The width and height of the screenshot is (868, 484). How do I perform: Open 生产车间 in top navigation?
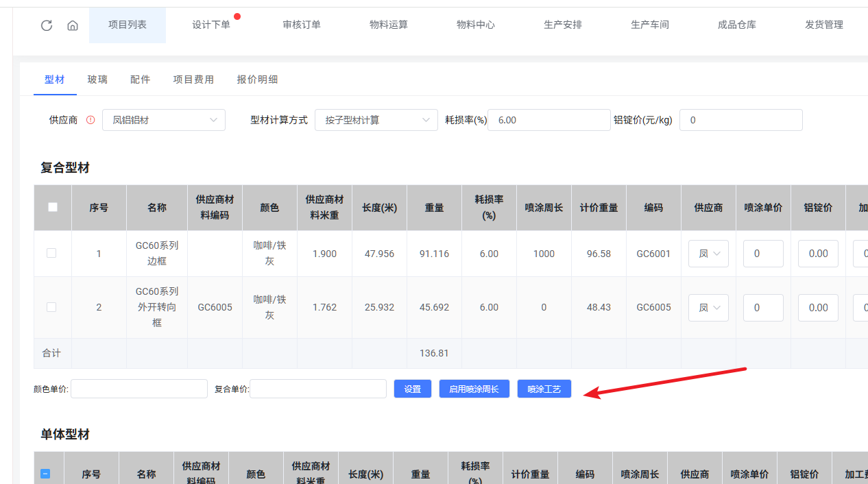pos(649,25)
